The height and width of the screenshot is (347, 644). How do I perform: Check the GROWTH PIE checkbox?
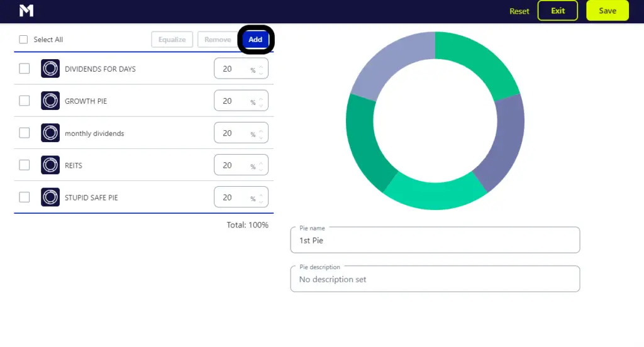pyautogui.click(x=25, y=101)
